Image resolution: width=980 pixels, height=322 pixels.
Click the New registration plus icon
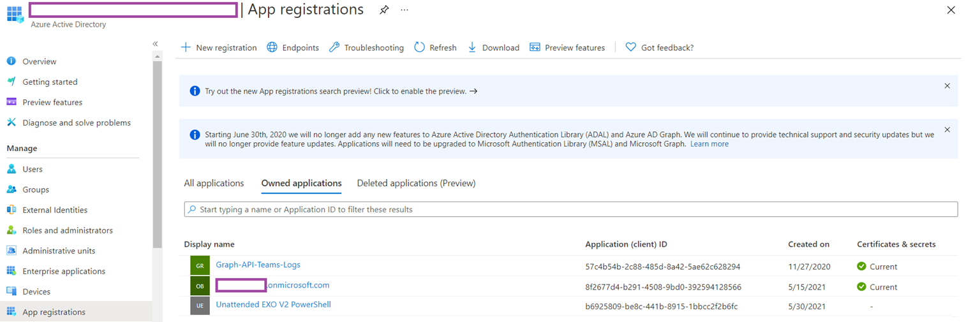coord(186,47)
